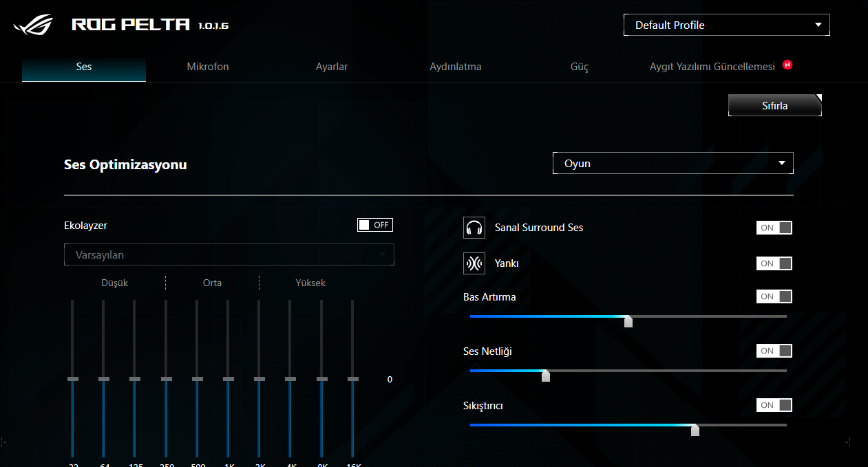868x467 pixels.
Task: Click the 64 Hz equalizer band handle
Action: tap(104, 379)
